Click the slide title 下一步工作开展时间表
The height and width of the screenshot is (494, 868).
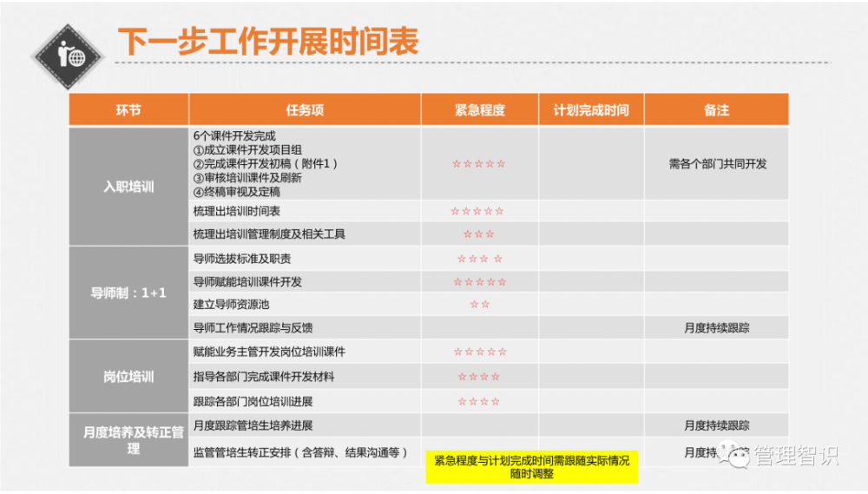(x=268, y=41)
